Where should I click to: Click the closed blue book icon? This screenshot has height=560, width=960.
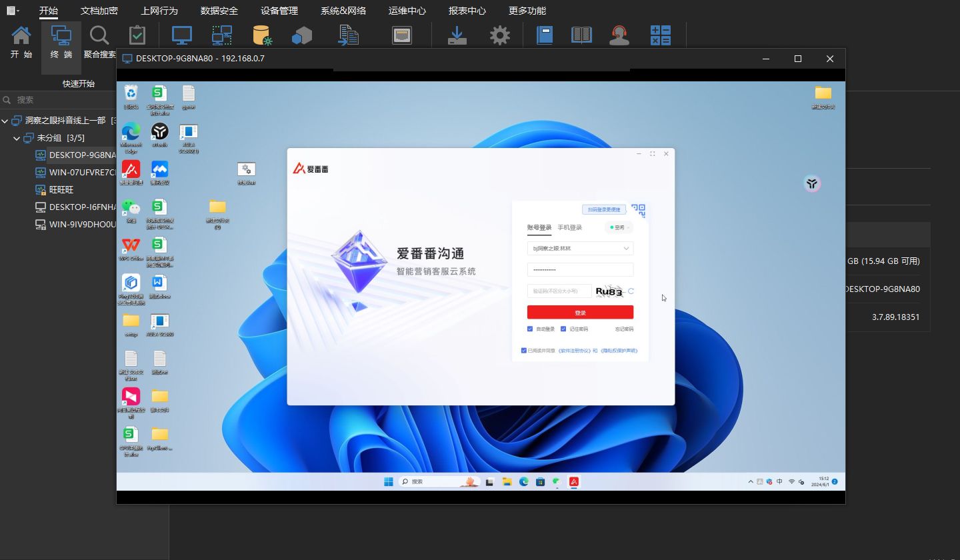pyautogui.click(x=545, y=35)
